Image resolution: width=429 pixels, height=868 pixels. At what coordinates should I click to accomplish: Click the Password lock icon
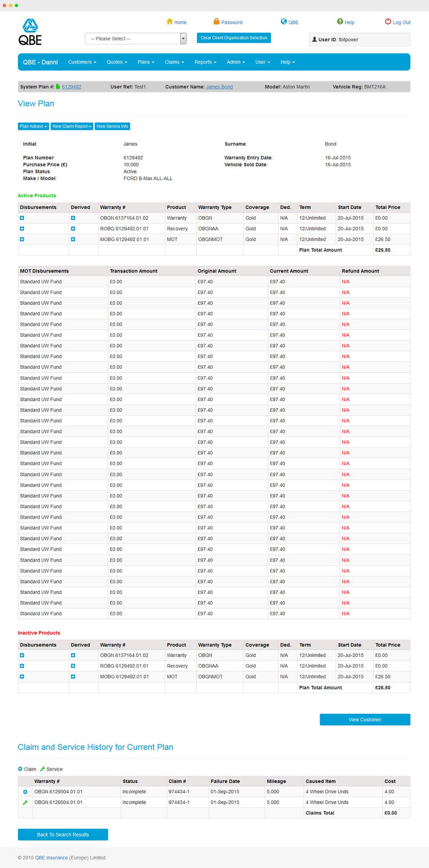tap(216, 22)
